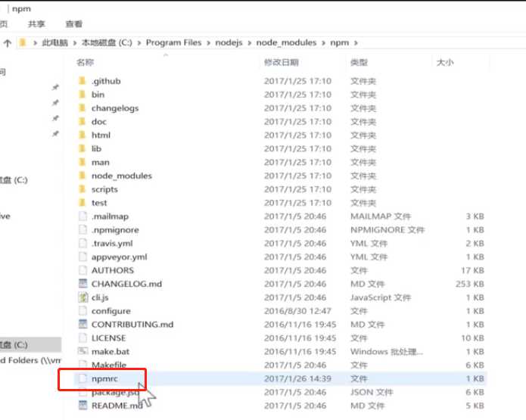Navigate to nodejs breadcrumb
Image resolution: width=526 pixels, height=420 pixels.
click(x=229, y=42)
